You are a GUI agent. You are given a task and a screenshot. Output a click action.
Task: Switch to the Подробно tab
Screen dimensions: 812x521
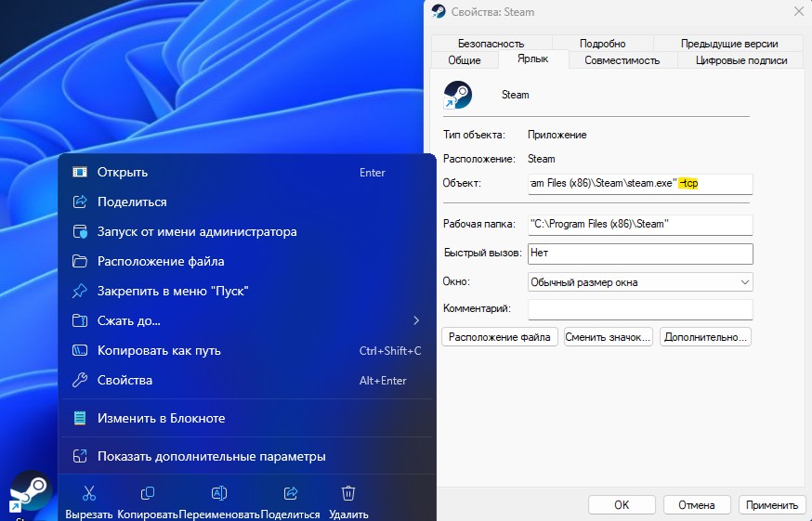pyautogui.click(x=602, y=44)
